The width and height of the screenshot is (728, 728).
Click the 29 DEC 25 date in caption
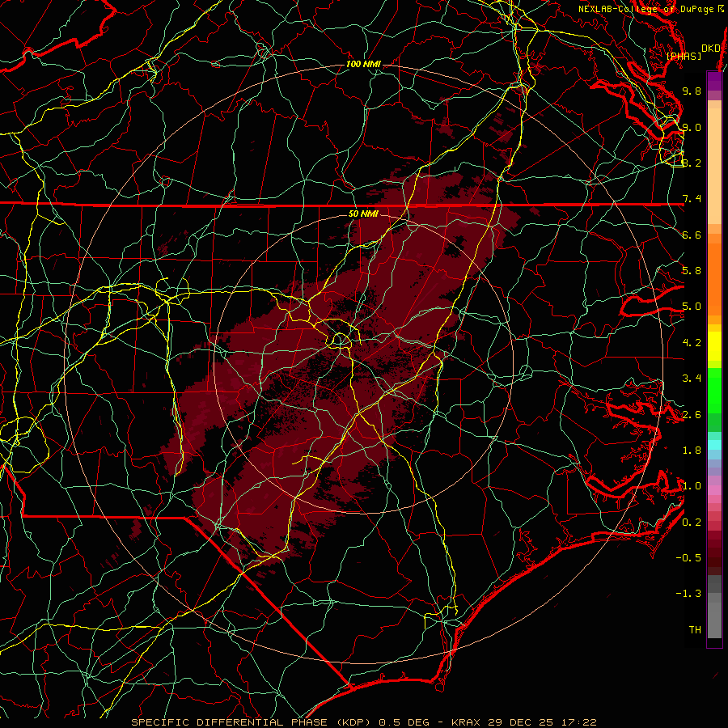(520, 722)
